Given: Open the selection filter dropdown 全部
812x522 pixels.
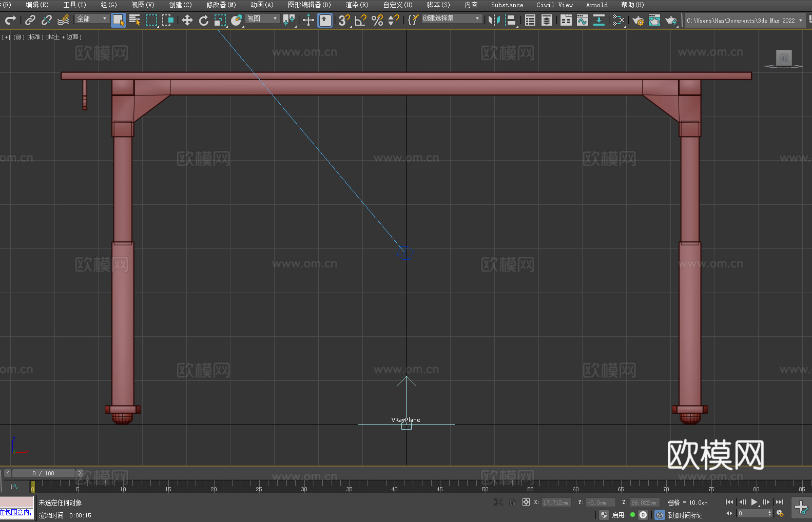Looking at the screenshot, I should point(92,18).
